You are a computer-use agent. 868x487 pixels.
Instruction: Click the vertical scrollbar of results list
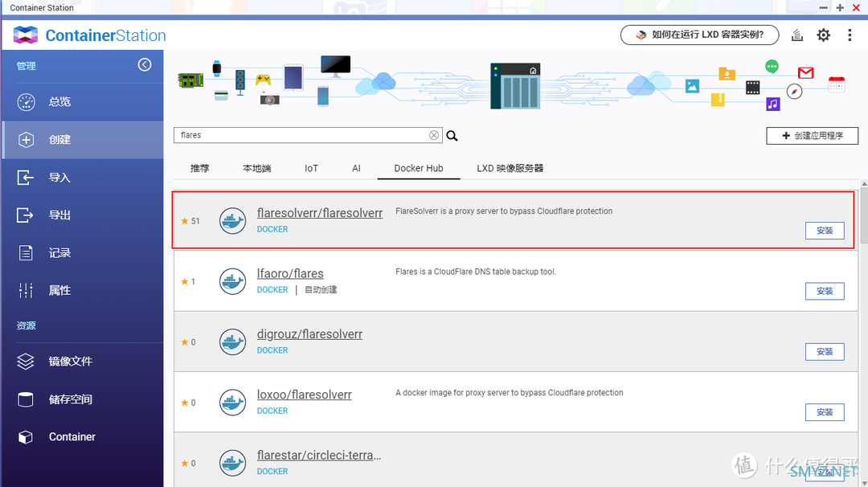point(864,217)
